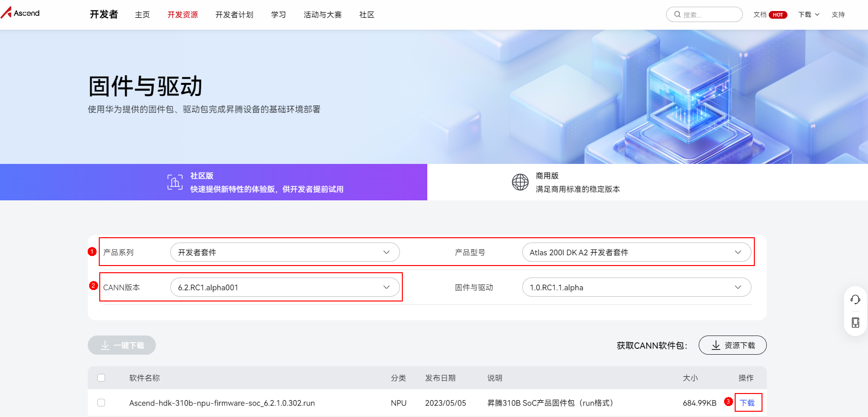868x417 pixels.
Task: Click the 2023/05/05 date cell
Action: point(446,403)
